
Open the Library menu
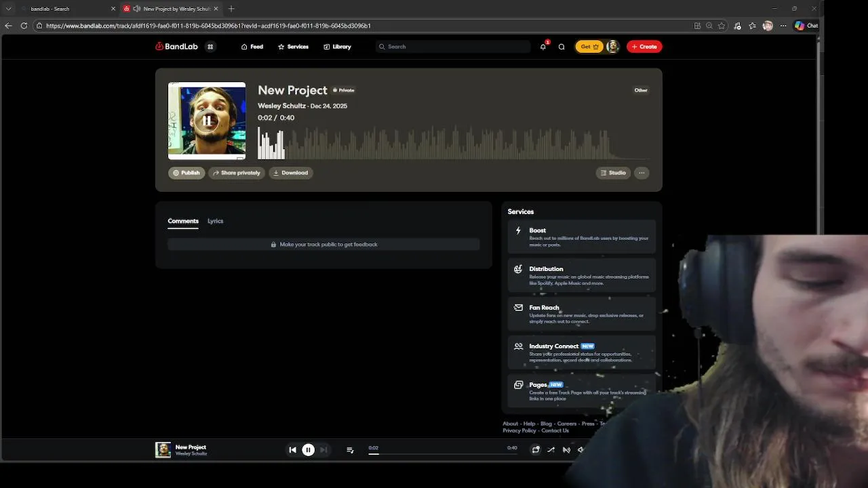337,47
